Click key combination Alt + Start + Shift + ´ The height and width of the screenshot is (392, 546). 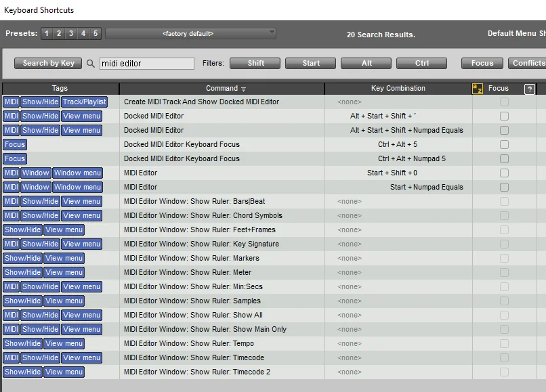point(383,116)
